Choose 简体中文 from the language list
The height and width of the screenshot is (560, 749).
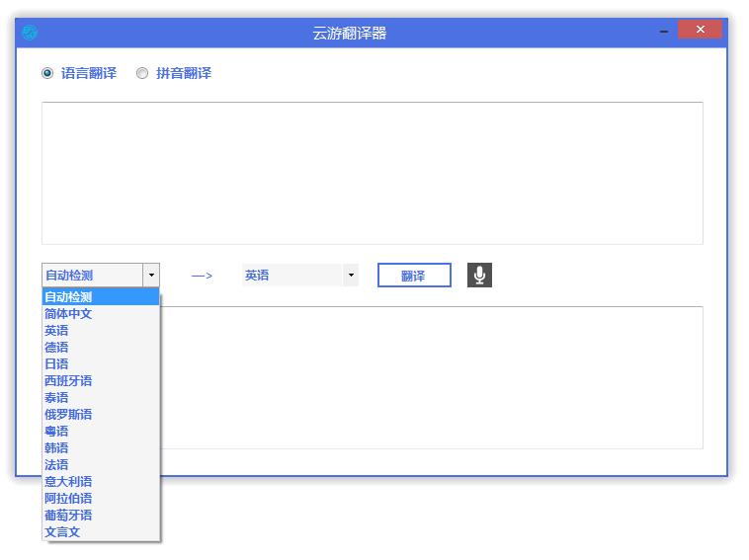point(68,314)
